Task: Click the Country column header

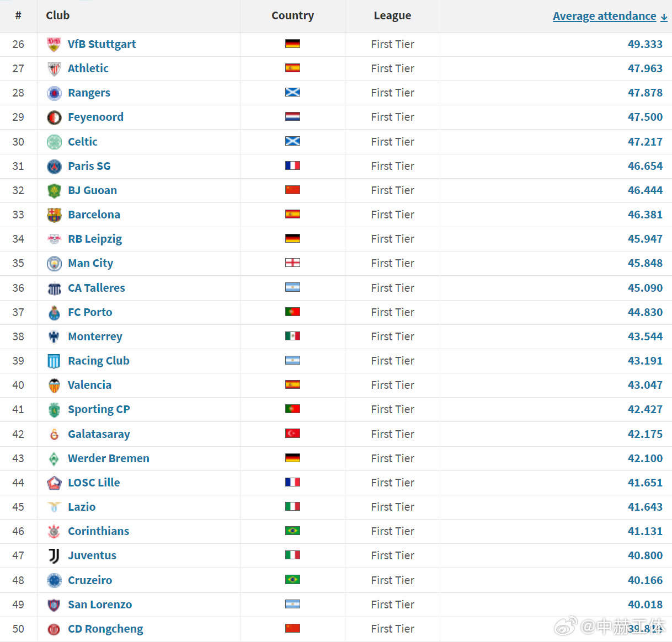Action: [292, 15]
